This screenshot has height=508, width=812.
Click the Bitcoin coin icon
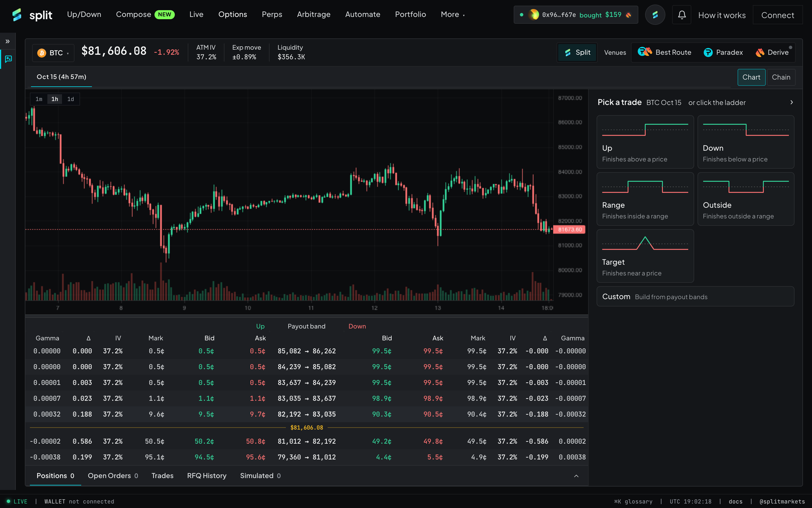42,53
